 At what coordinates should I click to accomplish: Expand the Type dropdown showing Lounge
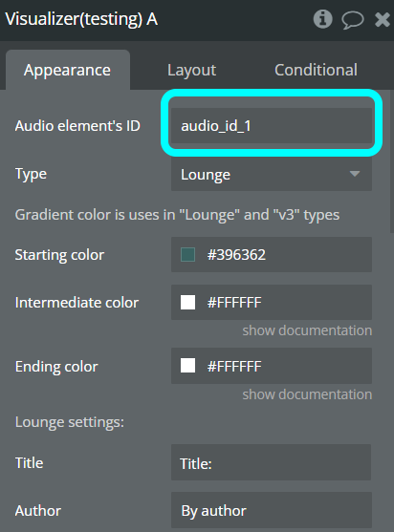[272, 175]
